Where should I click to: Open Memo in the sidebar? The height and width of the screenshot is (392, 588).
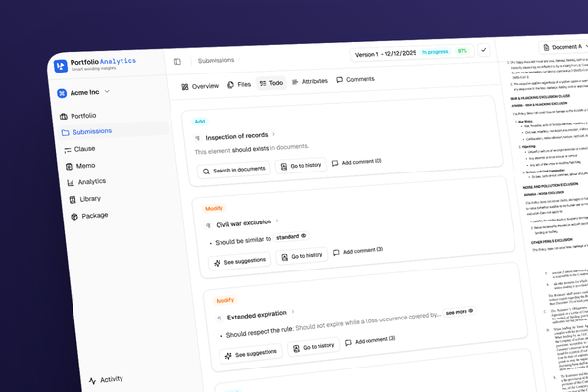80,166
